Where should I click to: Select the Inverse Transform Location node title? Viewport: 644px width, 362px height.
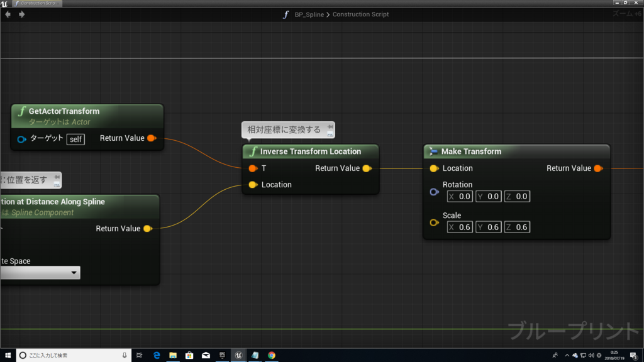(x=311, y=151)
